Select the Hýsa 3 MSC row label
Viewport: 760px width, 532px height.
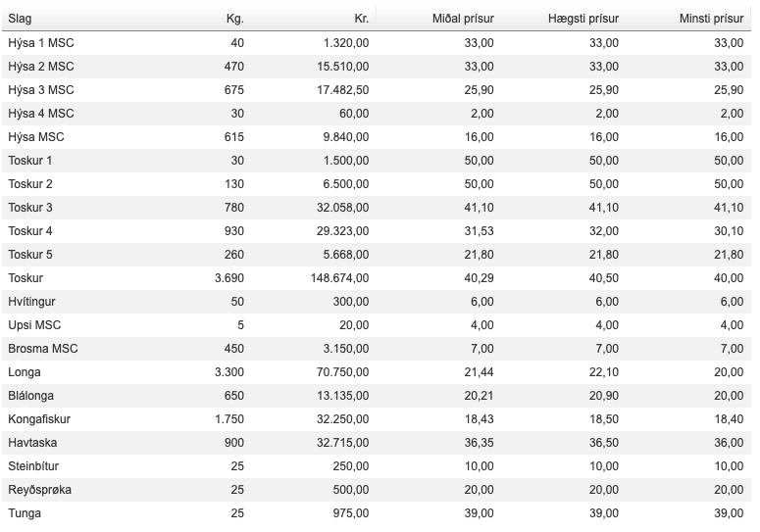(x=40, y=89)
